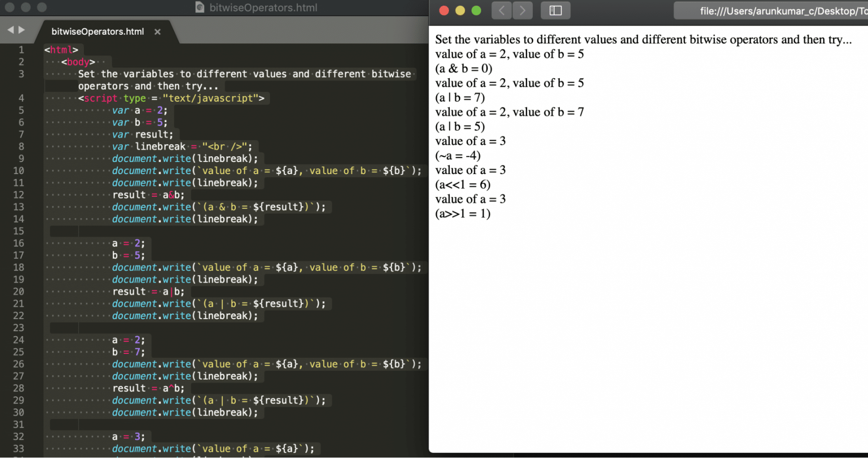Toggle the browser sidebar panel button
Image resolution: width=868 pixels, height=458 pixels.
[x=556, y=11]
